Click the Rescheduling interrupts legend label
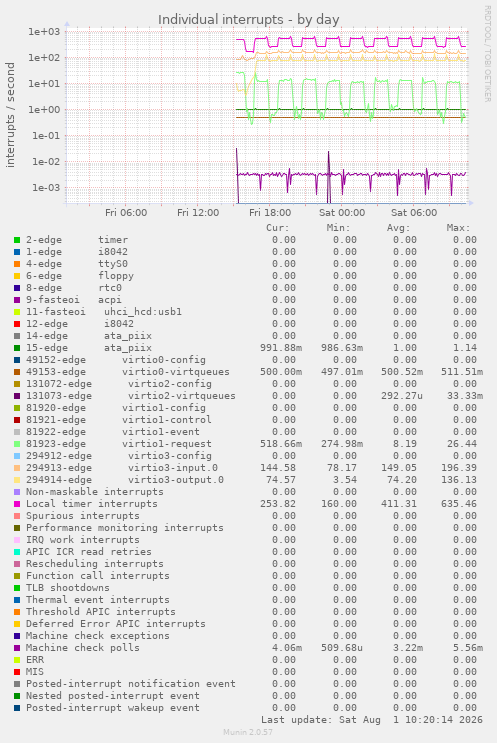 pyautogui.click(x=95, y=564)
